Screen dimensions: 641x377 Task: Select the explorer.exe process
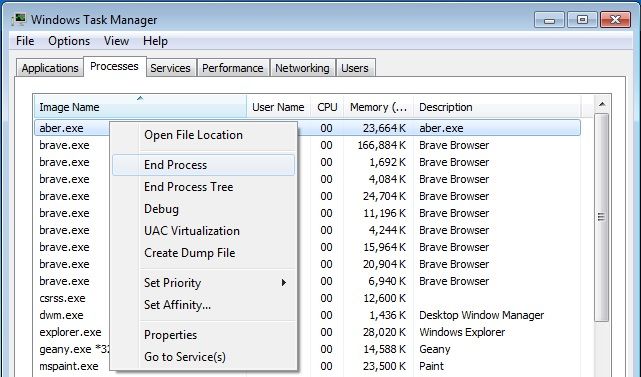[x=307, y=332]
